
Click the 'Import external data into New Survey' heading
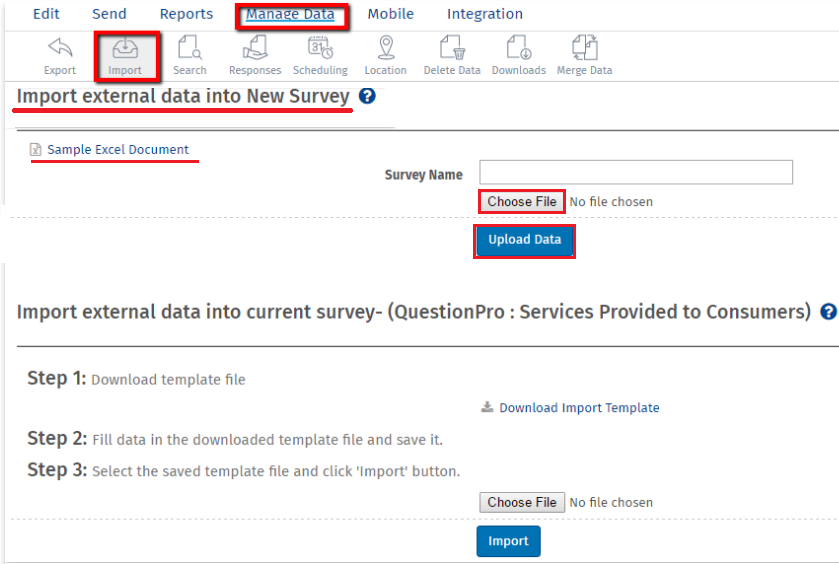point(183,96)
